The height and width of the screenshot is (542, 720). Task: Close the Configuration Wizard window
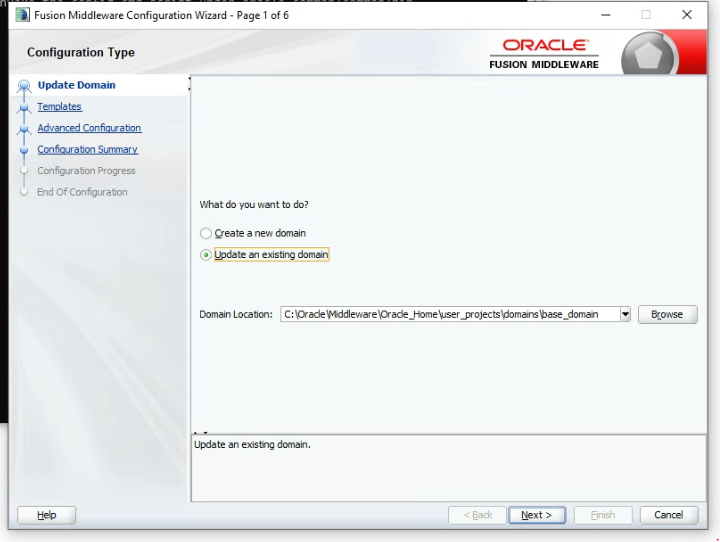point(687,15)
